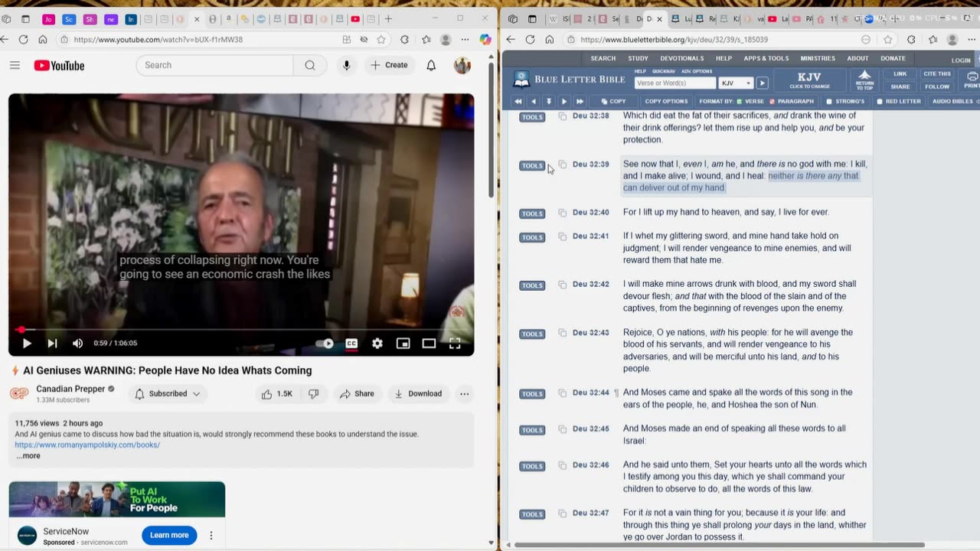Open the Copilot icon in the left browser
This screenshot has width=980, height=551.
[485, 40]
